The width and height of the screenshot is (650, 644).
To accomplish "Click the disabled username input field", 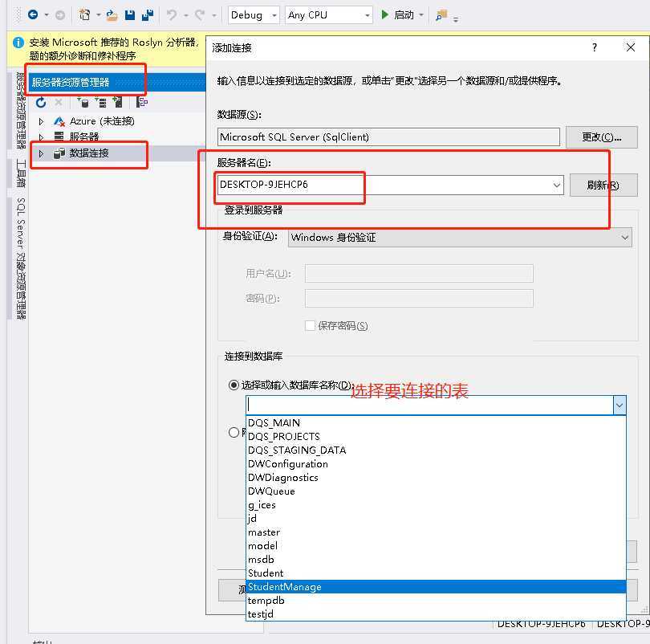I will click(419, 274).
